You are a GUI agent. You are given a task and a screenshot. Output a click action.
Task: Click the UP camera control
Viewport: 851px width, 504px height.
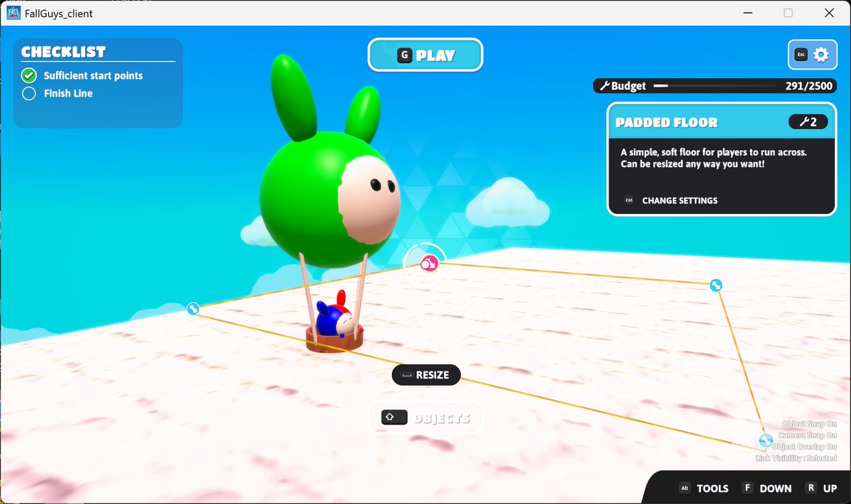tap(830, 488)
